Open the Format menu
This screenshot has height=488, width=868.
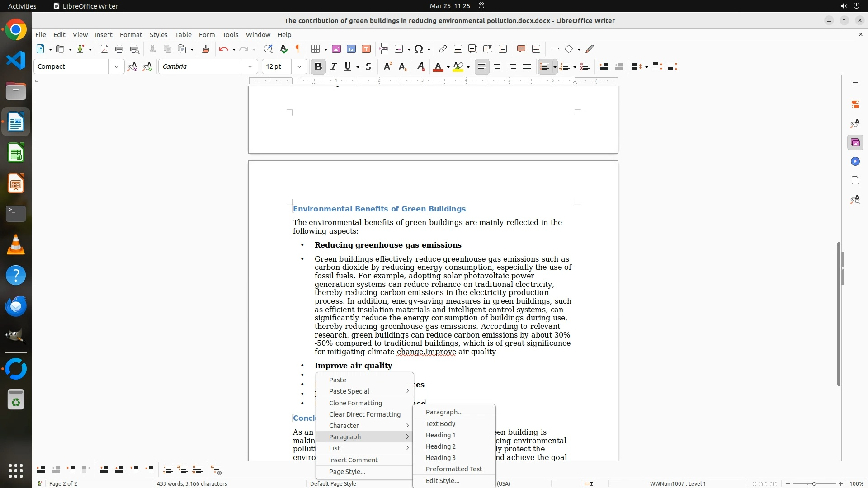tap(131, 35)
